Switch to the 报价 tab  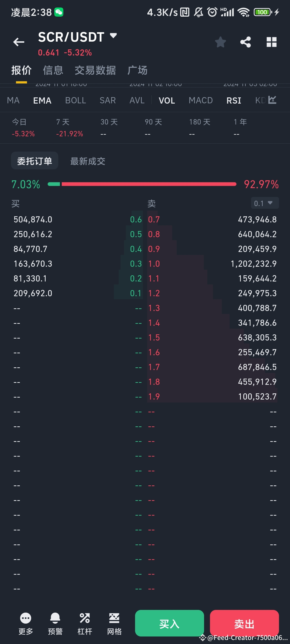click(21, 70)
